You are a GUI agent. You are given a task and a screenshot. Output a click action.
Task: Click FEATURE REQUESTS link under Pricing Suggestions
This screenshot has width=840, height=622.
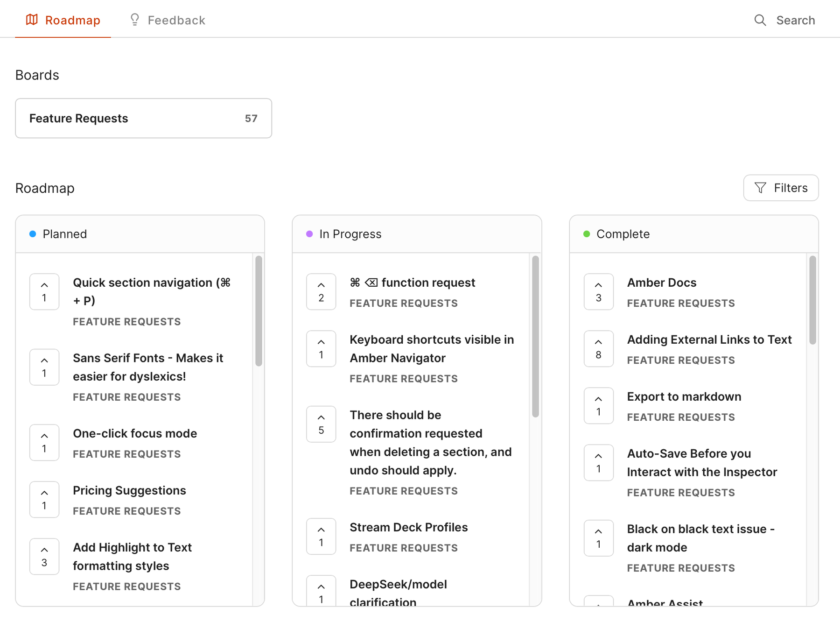[126, 510]
